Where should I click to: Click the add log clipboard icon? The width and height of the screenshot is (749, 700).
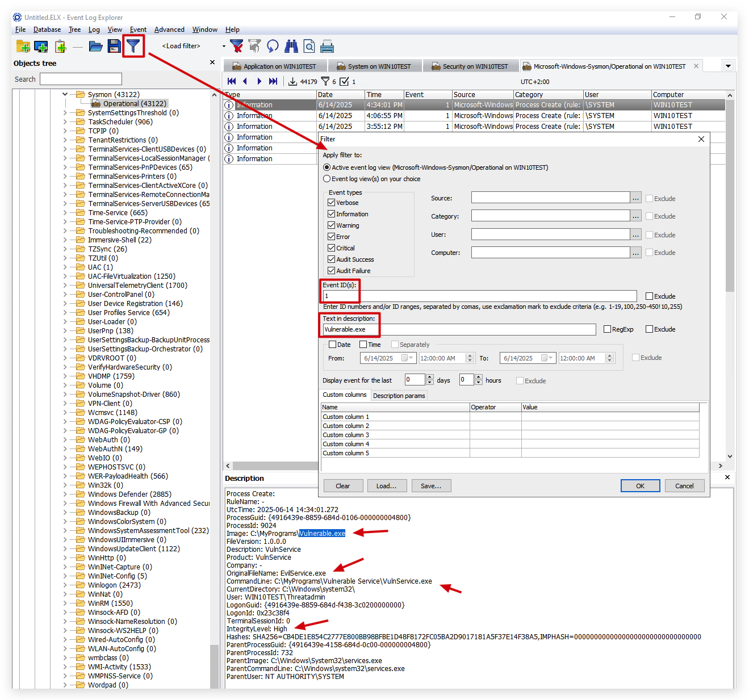60,46
